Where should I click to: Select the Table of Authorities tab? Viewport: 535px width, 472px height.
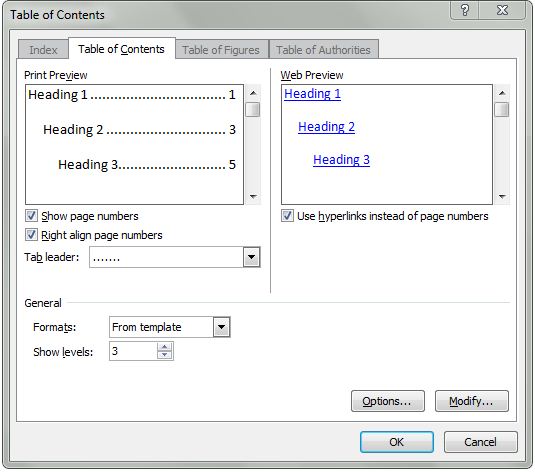click(x=323, y=50)
